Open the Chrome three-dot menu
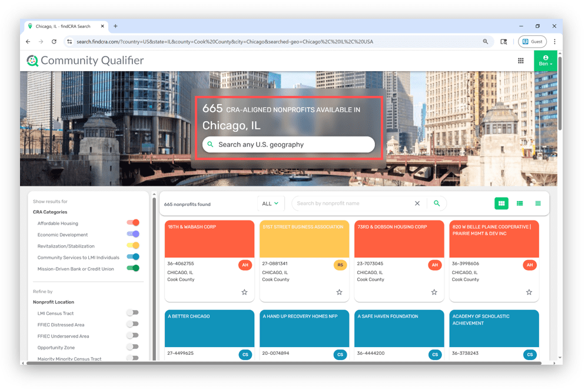Screen dimensions: 588x390 click(x=554, y=42)
